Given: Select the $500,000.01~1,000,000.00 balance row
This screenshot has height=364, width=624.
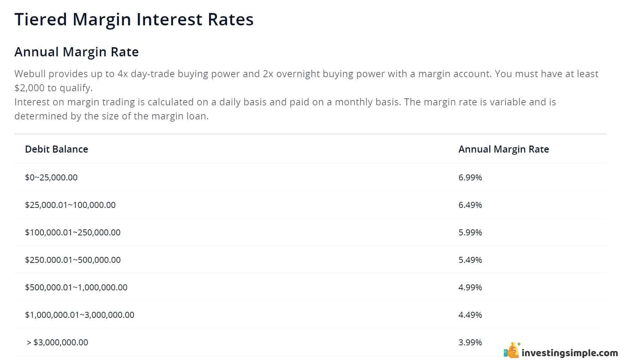Looking at the screenshot, I should [310, 287].
